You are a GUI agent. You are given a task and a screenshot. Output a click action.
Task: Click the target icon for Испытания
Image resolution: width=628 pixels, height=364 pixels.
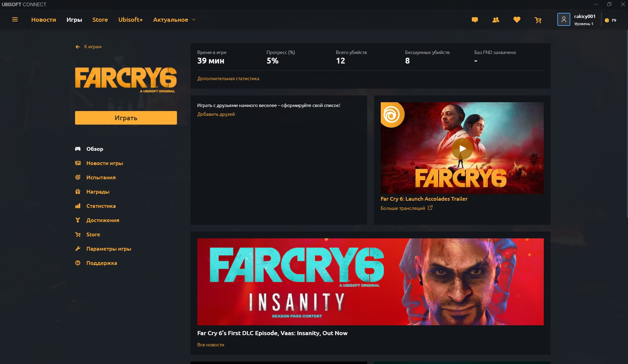tap(78, 177)
